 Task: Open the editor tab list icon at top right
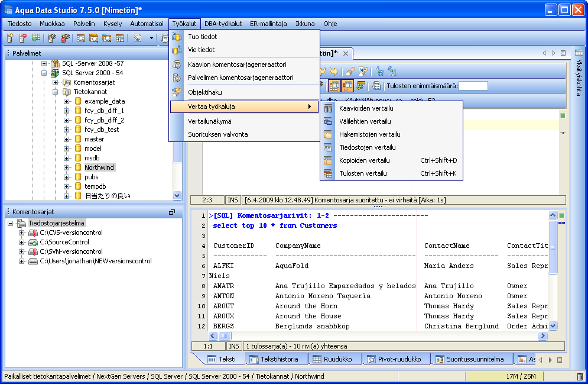563,53
